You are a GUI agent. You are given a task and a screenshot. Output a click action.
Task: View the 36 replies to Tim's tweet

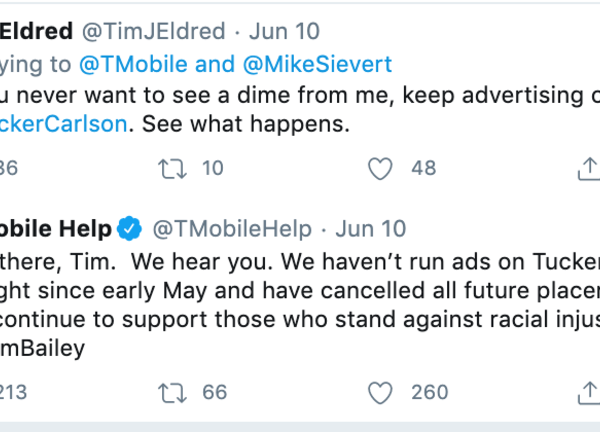(8, 169)
